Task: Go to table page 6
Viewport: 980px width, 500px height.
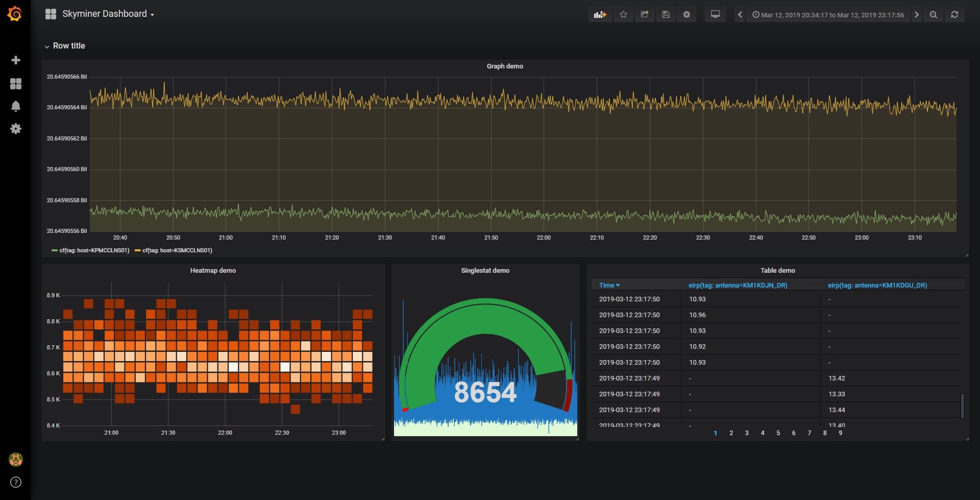Action: 794,433
